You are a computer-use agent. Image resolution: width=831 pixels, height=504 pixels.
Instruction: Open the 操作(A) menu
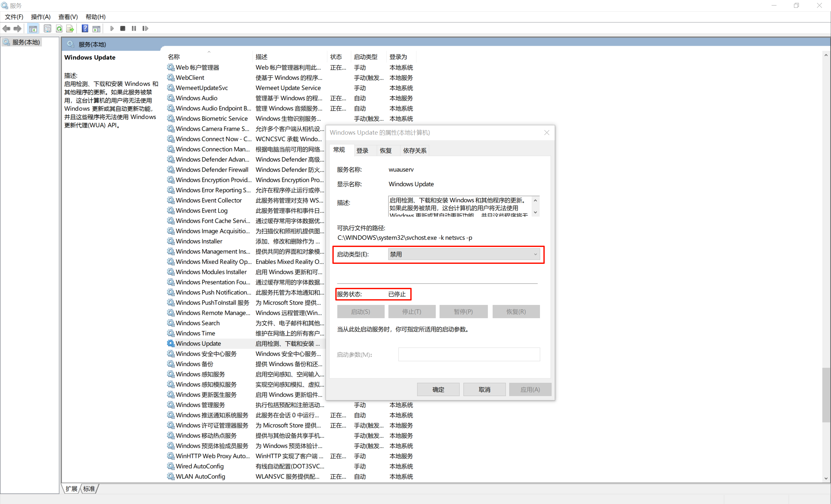click(41, 17)
